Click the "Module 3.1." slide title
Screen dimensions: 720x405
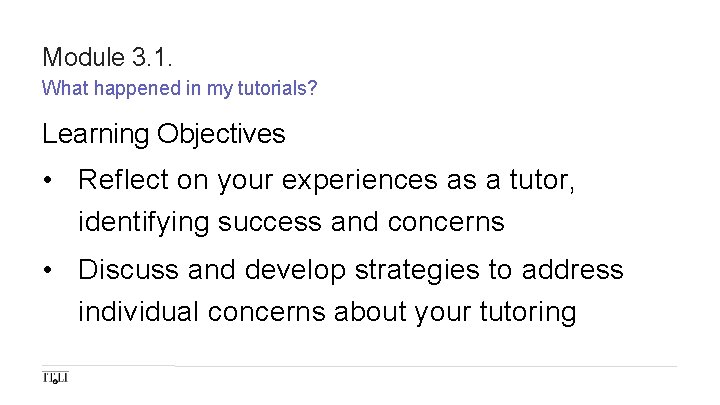107,57
